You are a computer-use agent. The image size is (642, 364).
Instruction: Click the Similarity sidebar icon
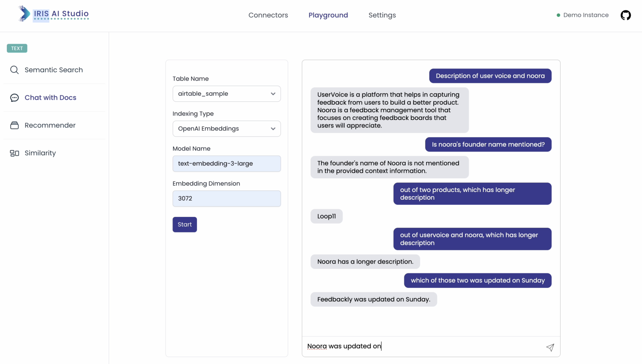click(14, 153)
